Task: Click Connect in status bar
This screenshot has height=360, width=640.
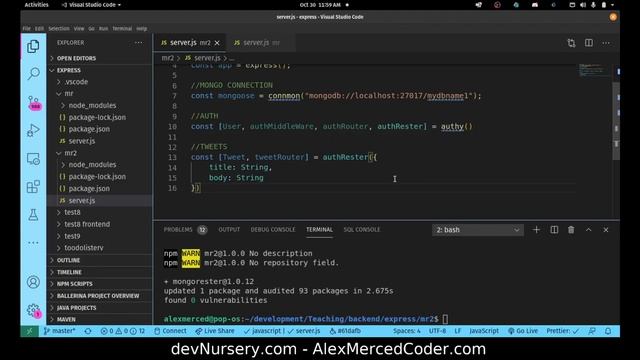Action: pyautogui.click(x=170, y=331)
